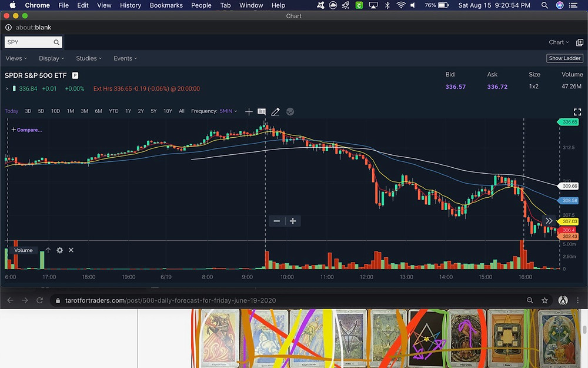This screenshot has width=588, height=368.
Task: Open the Chrome menu in menu bar
Action: [38, 5]
